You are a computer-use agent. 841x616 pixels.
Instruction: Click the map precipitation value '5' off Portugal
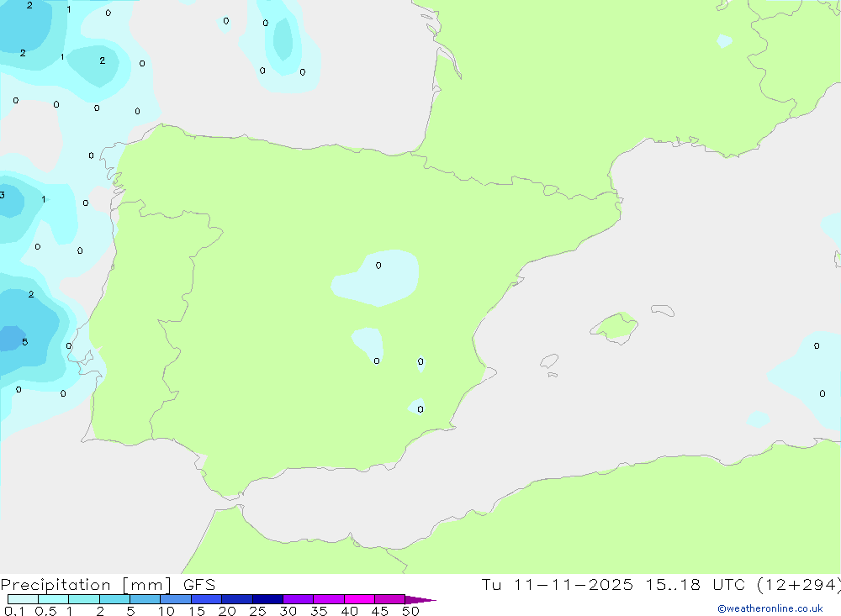(24, 342)
